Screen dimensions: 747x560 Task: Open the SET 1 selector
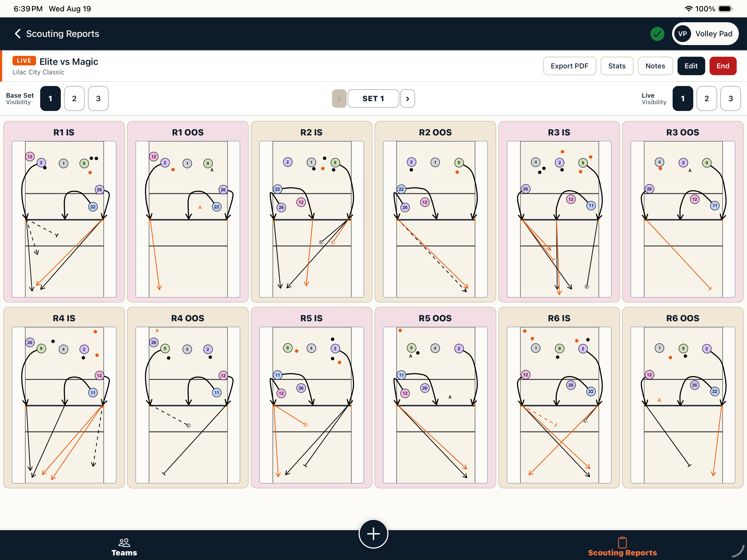tap(373, 98)
